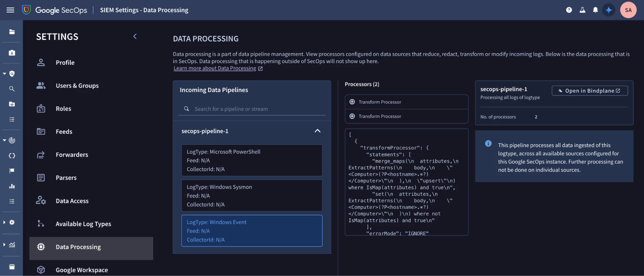Image resolution: width=644 pixels, height=276 pixels.
Task: Open the line chart dashboards icon
Action: (x=12, y=245)
